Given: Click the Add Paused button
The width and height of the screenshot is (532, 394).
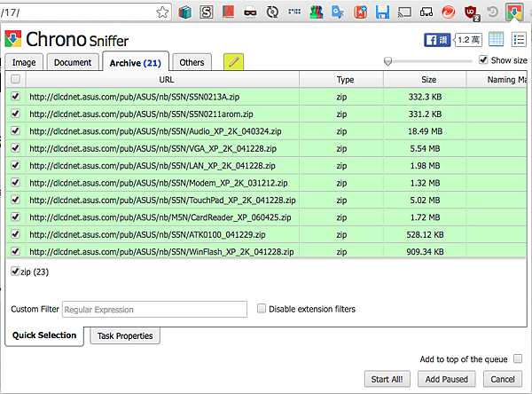Looking at the screenshot, I should click(x=447, y=379).
